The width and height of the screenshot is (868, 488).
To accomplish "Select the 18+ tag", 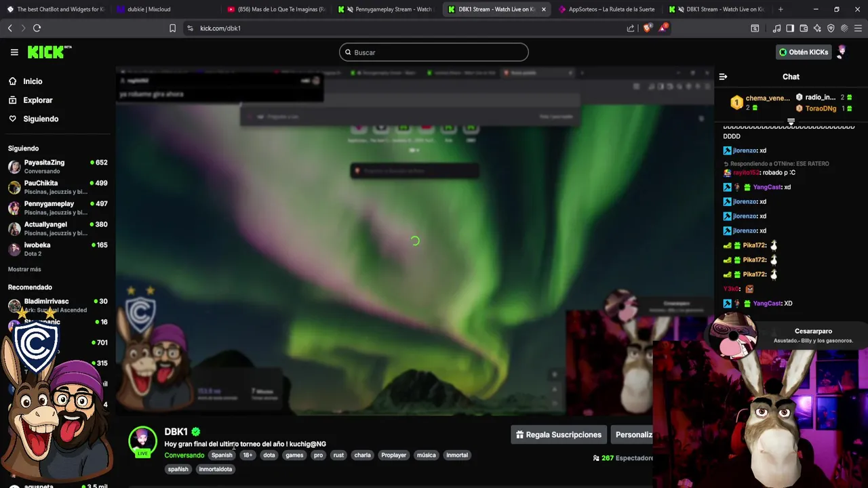I will [248, 455].
